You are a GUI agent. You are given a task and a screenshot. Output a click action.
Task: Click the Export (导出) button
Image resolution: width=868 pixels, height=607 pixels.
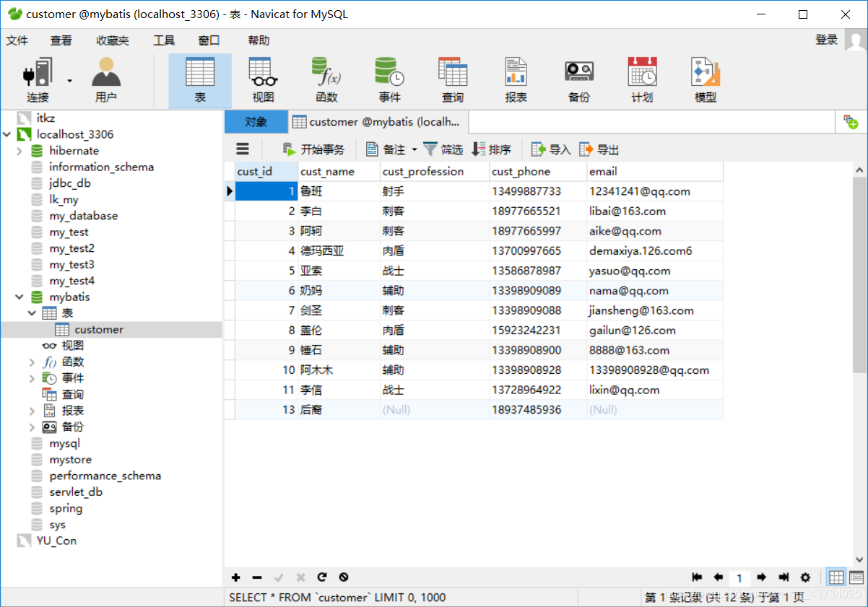(599, 149)
